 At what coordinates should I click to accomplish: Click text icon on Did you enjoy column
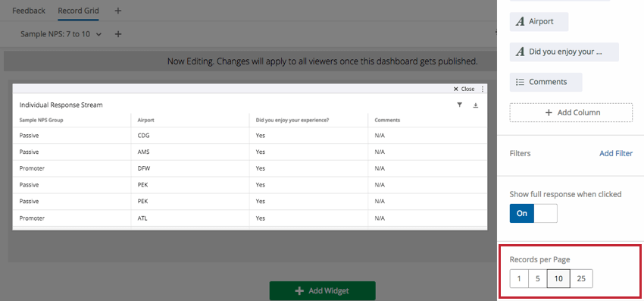[x=520, y=52]
